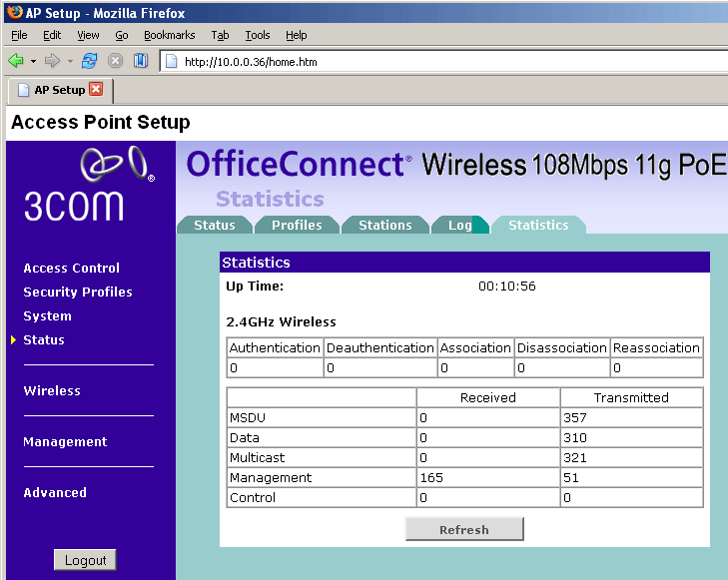Click the Multicast transmitted value 321
Viewport: 728px width, 580px height.
click(575, 457)
